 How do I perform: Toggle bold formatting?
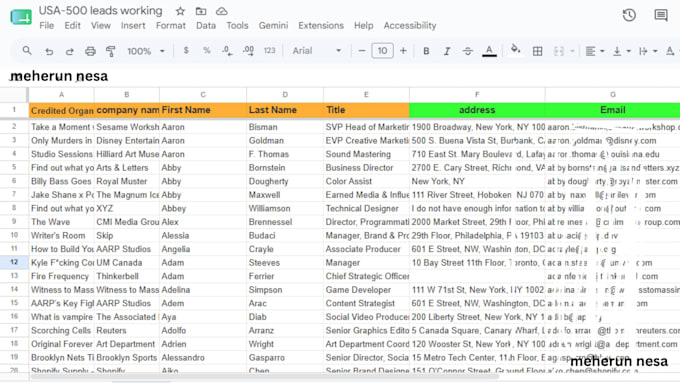(426, 51)
